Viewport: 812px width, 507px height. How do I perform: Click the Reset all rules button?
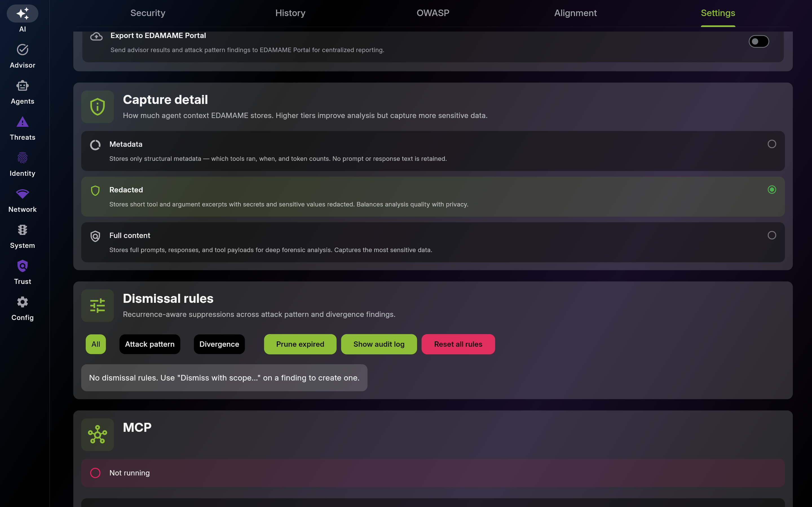(458, 344)
